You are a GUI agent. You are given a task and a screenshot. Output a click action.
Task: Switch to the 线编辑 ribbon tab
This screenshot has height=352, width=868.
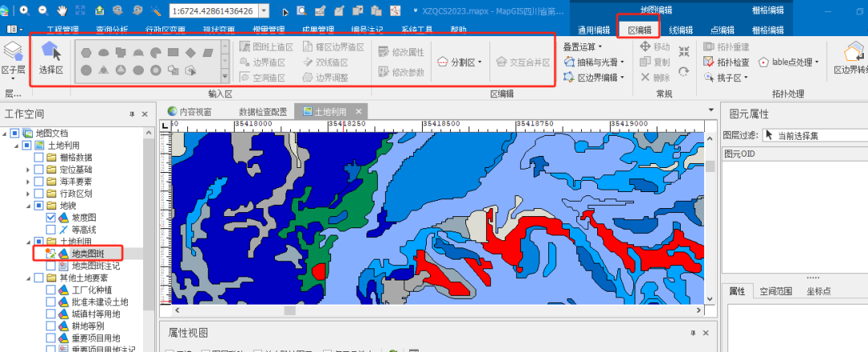pos(682,30)
